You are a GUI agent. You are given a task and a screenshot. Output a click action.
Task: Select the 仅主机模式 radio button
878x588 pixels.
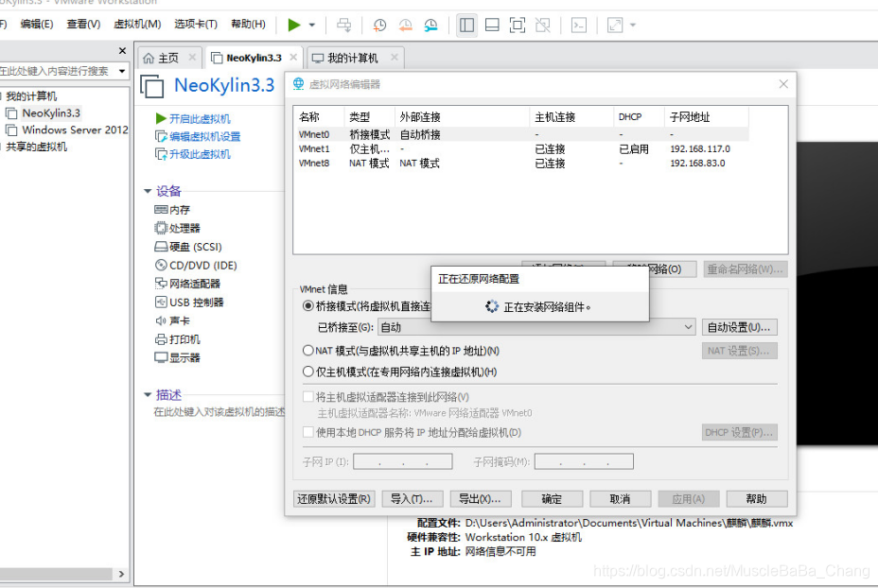pos(308,372)
